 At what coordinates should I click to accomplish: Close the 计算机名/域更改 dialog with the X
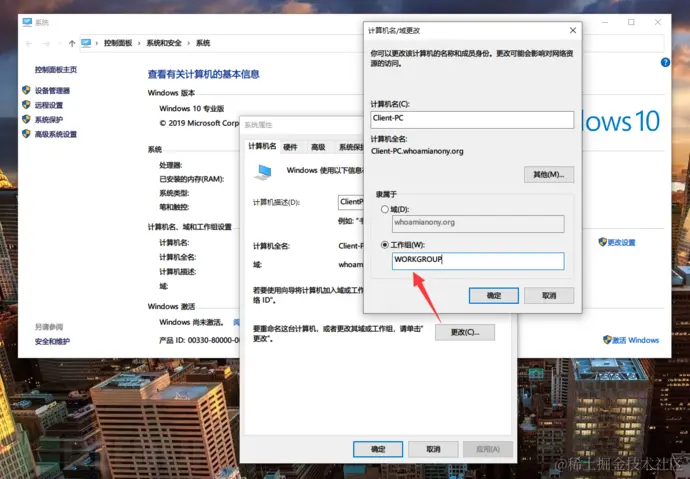tap(573, 30)
